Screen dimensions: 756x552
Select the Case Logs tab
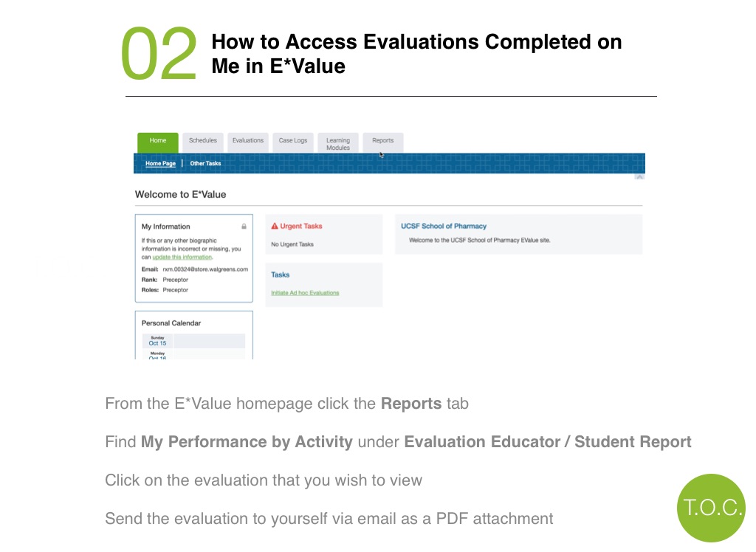293,142
